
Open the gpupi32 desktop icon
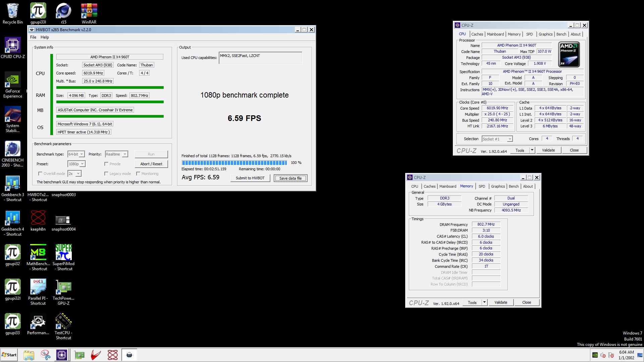(13, 255)
